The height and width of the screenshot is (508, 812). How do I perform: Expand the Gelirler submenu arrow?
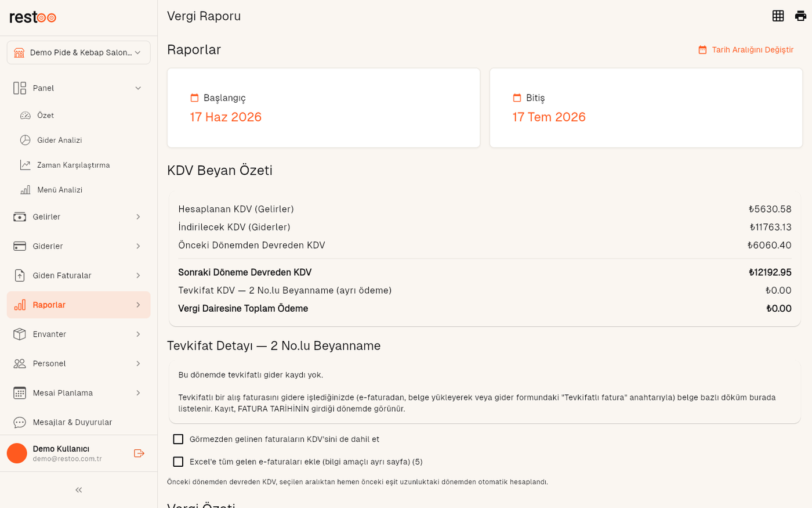138,217
